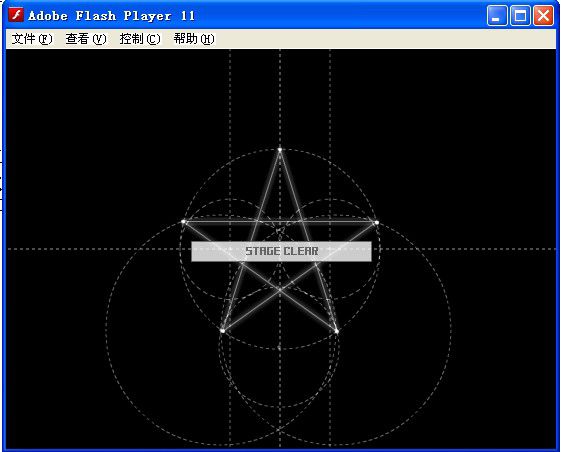This screenshot has width=562, height=452.
Task: Click the red Flash Player logo icon
Action: [16, 15]
